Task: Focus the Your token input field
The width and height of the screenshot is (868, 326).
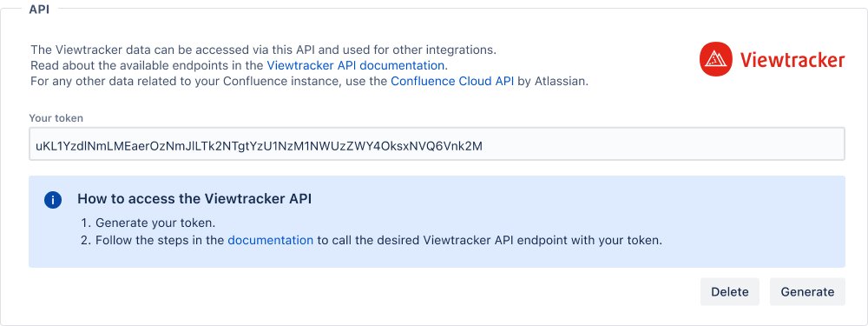Action: click(x=437, y=144)
